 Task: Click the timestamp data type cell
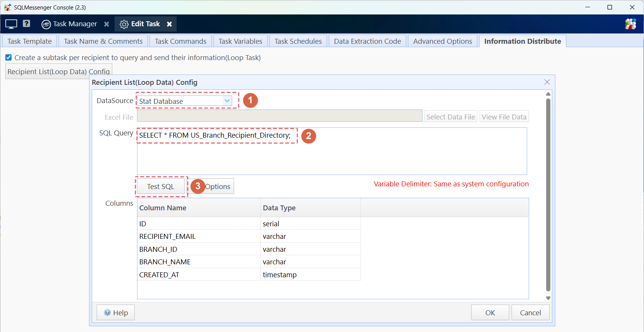click(311, 275)
